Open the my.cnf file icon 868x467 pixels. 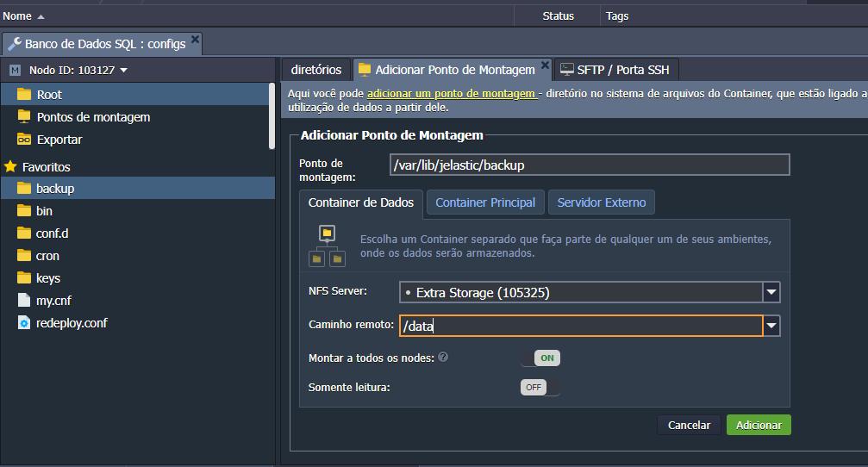tap(24, 301)
